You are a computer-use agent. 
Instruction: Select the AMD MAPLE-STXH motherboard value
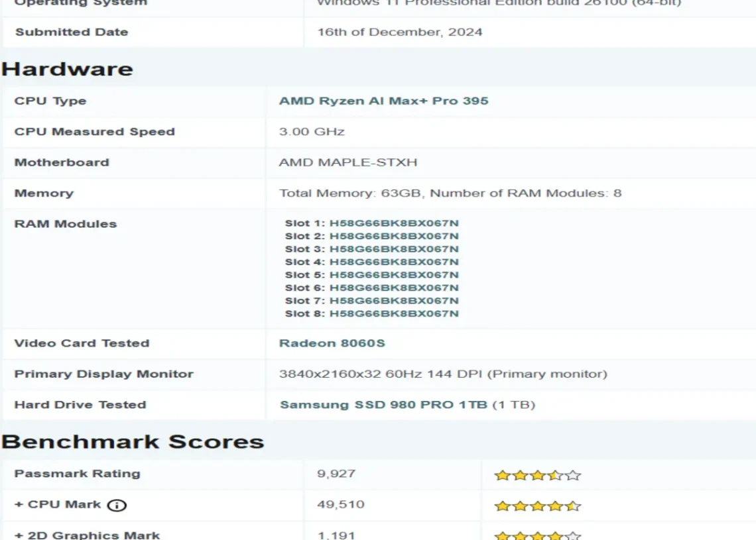click(348, 162)
